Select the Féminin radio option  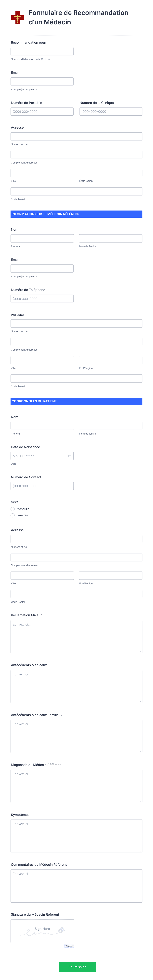point(13,516)
